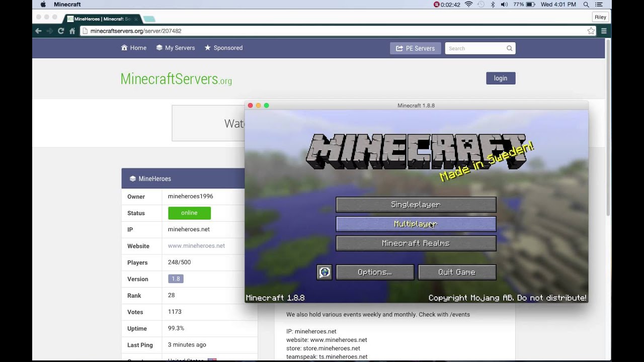This screenshot has width=644, height=362.
Task: Bookmark the page with the star icon
Action: coord(591,31)
